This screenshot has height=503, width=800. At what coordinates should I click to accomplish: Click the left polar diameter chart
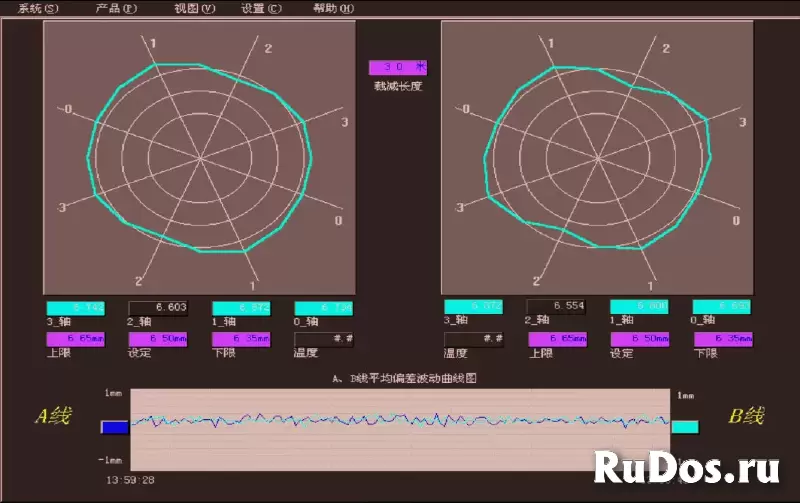199,157
